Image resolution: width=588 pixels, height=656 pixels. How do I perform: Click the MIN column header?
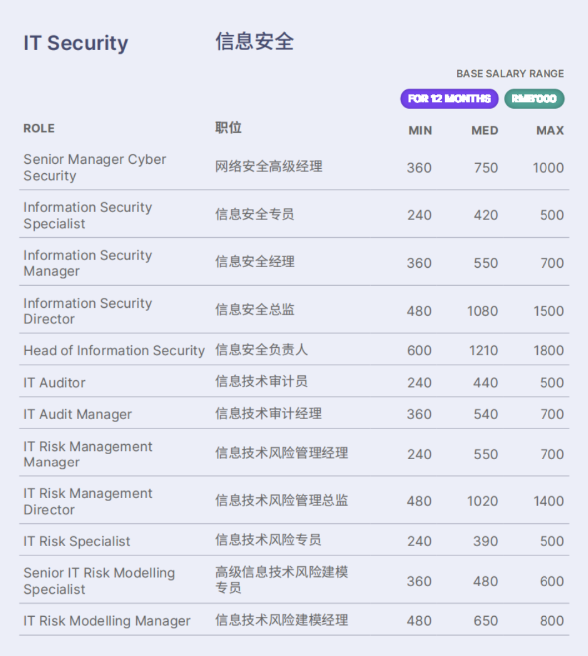(x=420, y=131)
